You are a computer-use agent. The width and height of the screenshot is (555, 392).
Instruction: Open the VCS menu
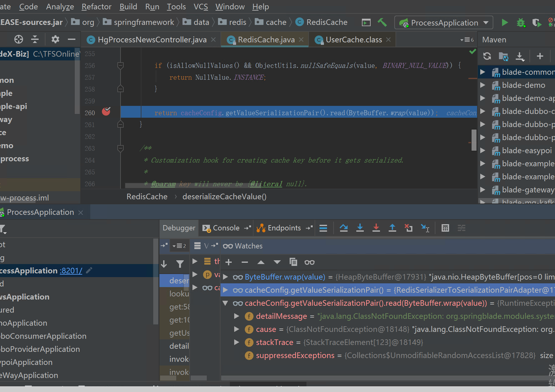(x=201, y=7)
